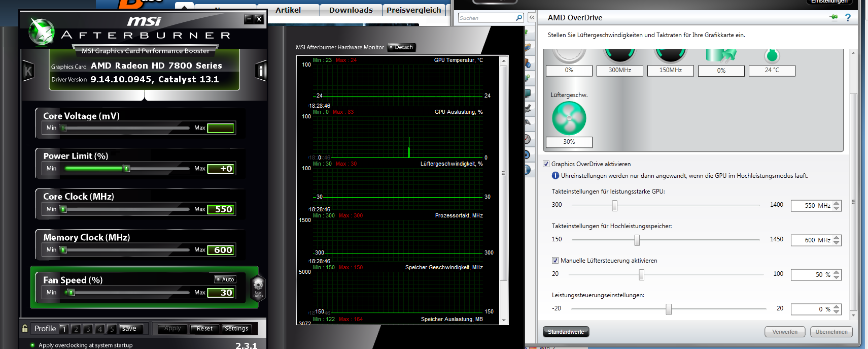Screen dimensions: 868x349
Task: Click the Leistungssteuerung slider thumb
Action: 669,309
